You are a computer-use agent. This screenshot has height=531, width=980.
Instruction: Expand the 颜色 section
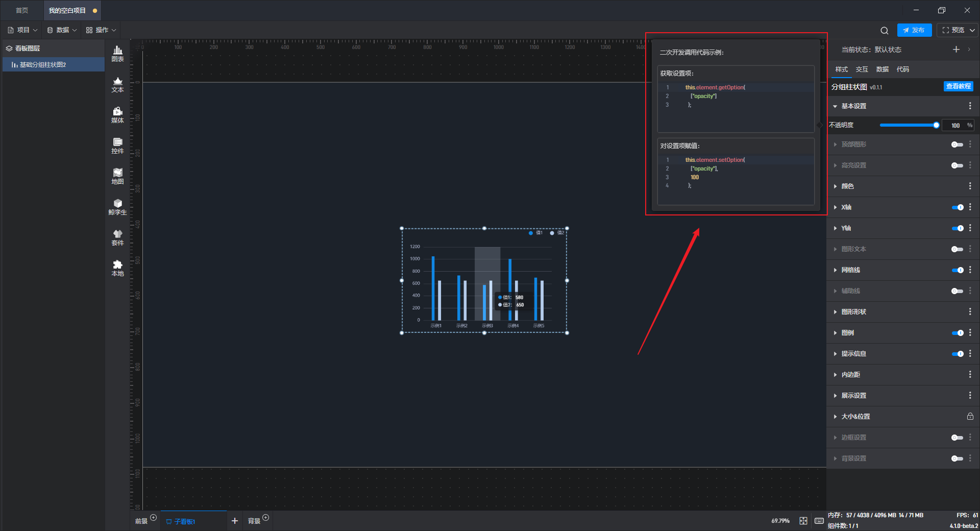click(x=835, y=186)
